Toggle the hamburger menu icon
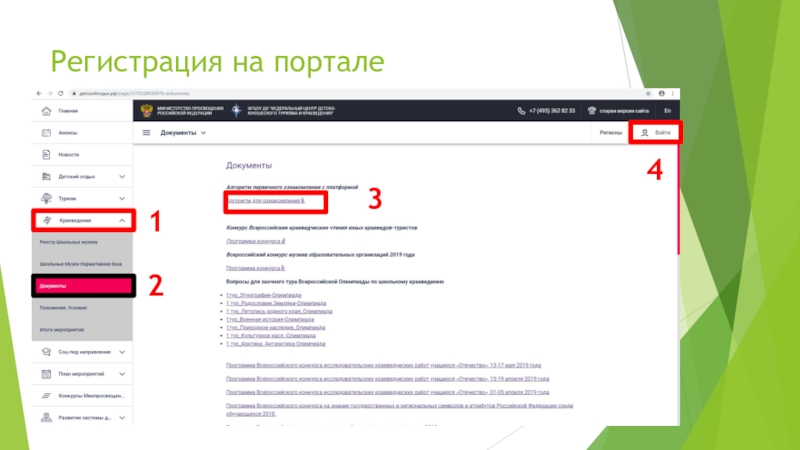 (146, 133)
